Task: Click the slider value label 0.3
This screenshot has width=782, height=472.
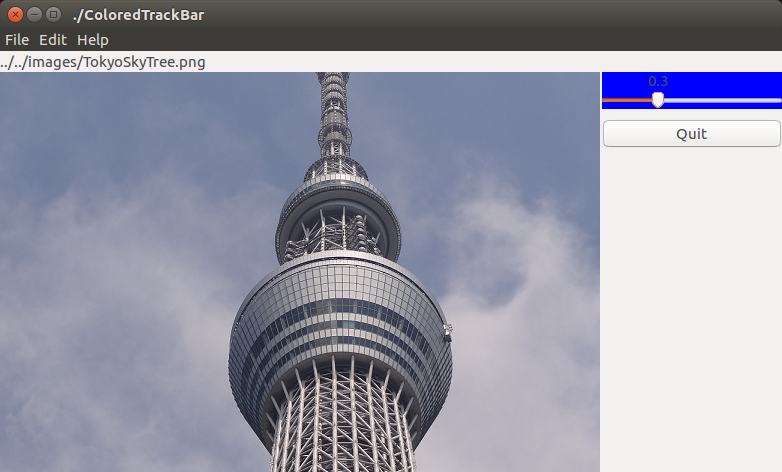Action: 658,81
